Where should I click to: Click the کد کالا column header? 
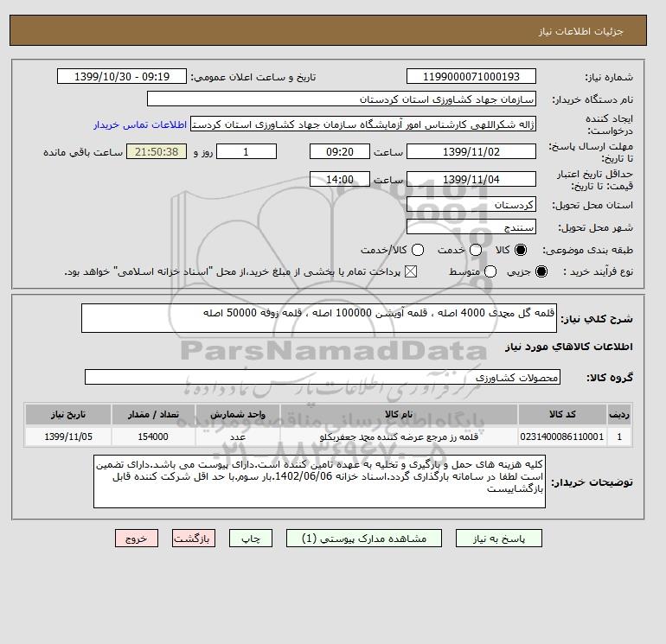(562, 414)
